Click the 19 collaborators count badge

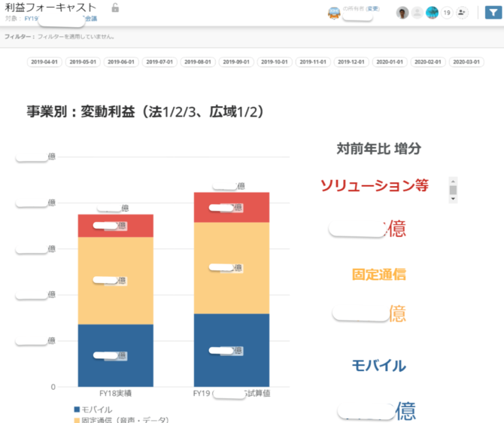coord(447,13)
